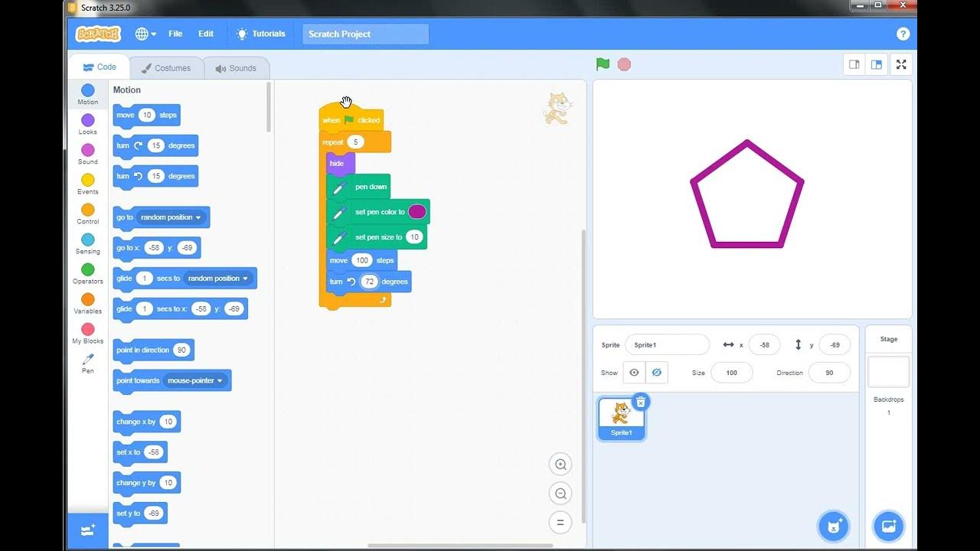This screenshot has height=551, width=980.
Task: Click the turn clockwise 15 degrees block
Action: coord(155,145)
